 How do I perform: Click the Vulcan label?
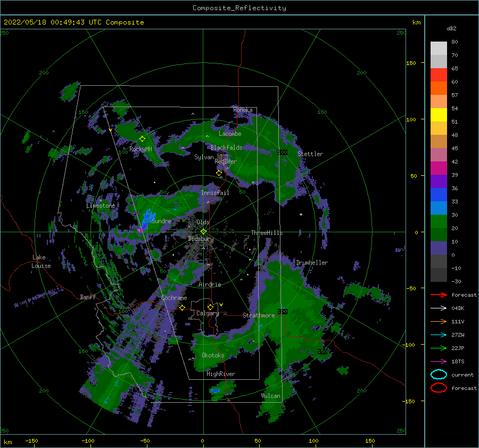coord(270,396)
